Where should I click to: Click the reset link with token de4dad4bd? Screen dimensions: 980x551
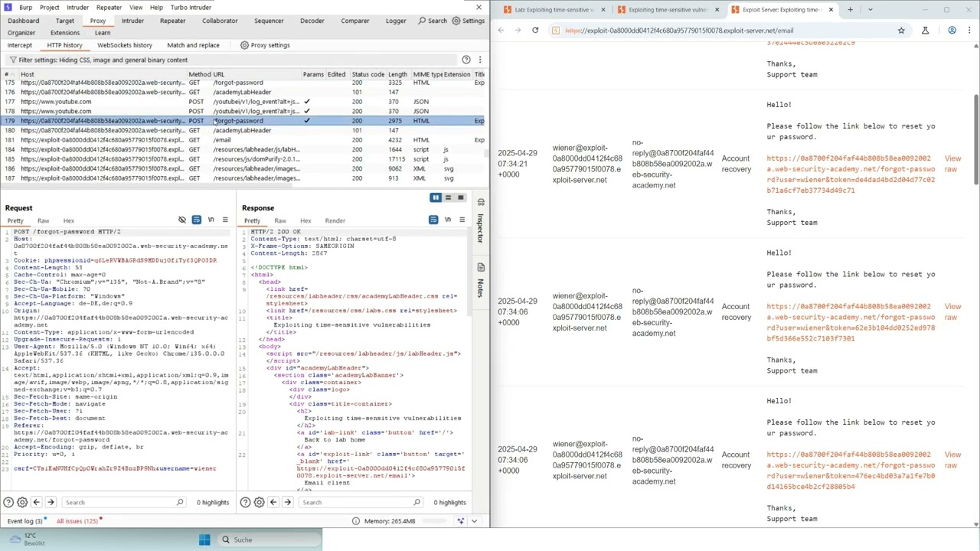point(851,174)
